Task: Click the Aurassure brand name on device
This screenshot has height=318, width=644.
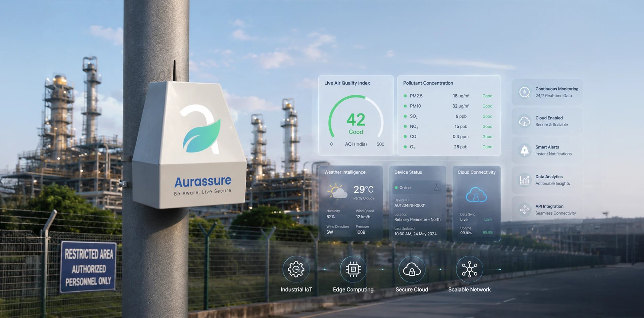Action: pos(203,182)
